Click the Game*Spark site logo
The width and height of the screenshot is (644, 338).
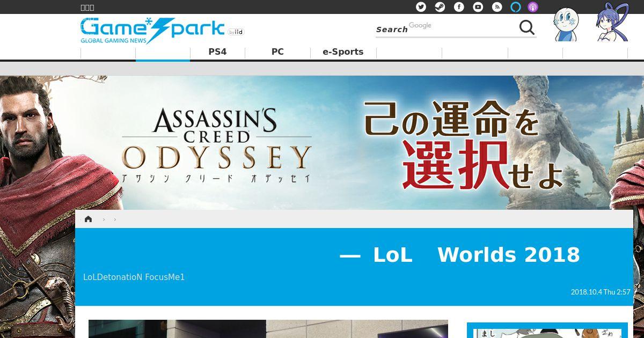[152, 31]
